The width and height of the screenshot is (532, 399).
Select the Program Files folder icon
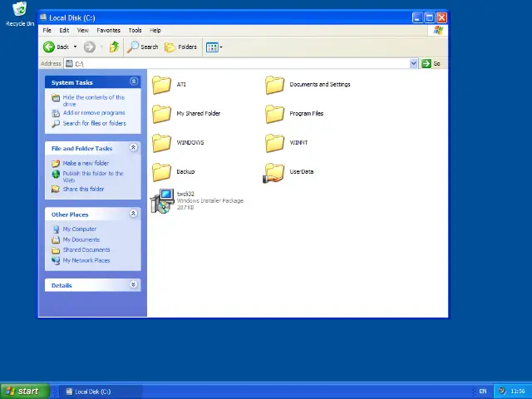point(274,114)
